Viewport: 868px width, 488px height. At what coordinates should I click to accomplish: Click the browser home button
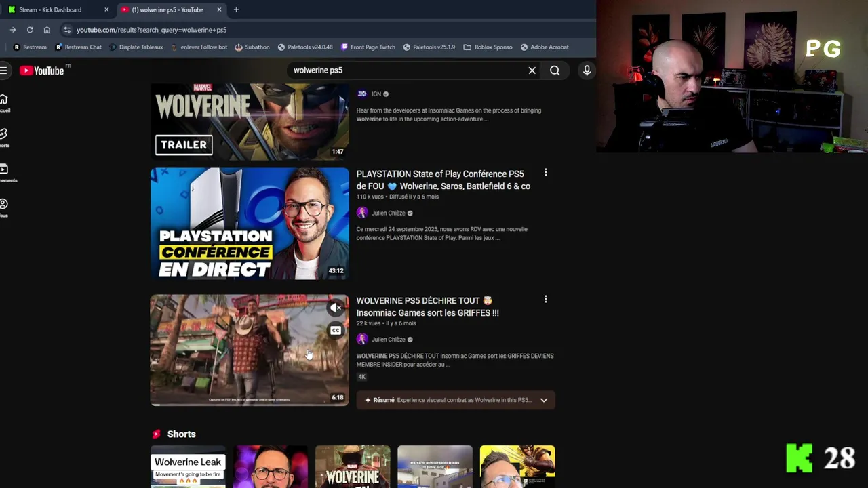tap(47, 30)
